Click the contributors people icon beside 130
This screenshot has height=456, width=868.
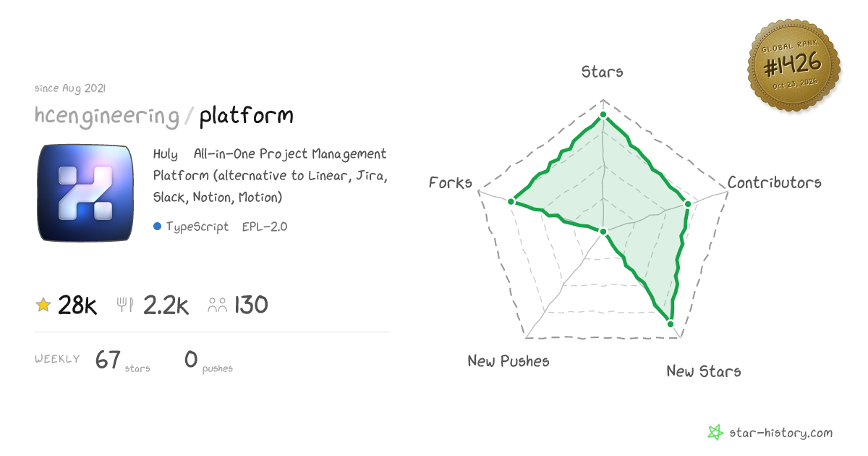coord(217,305)
